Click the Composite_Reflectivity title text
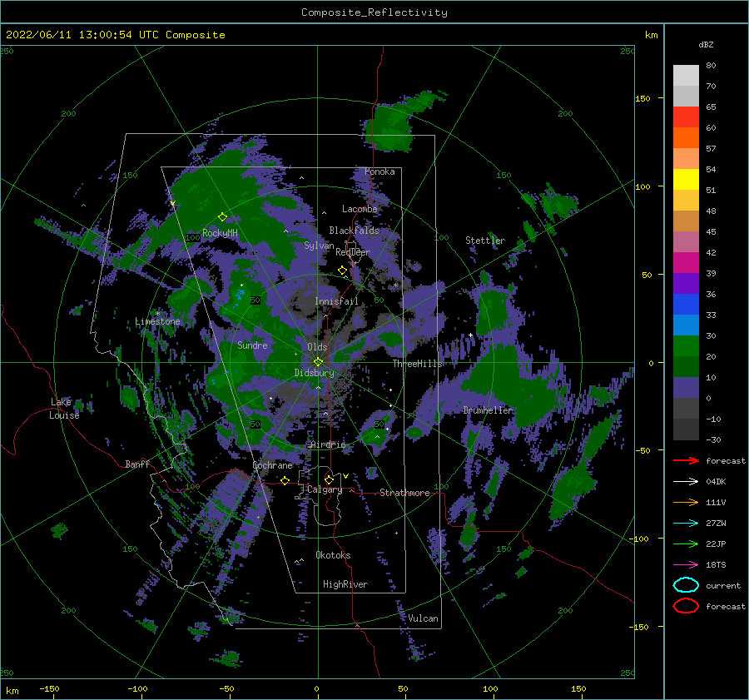This screenshot has width=749, height=700. click(x=374, y=12)
